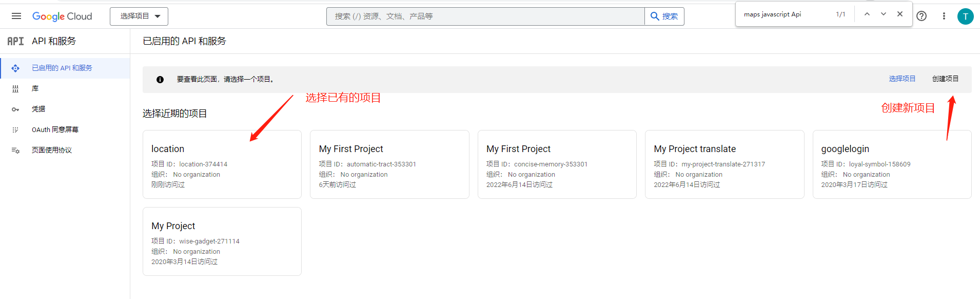Click the text 2020年3月17日访问过

(x=854, y=185)
